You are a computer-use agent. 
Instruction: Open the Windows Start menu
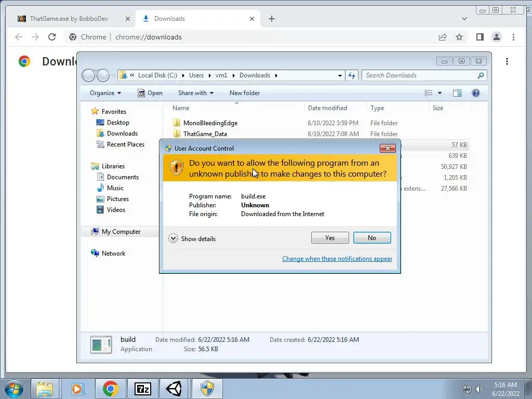click(14, 389)
